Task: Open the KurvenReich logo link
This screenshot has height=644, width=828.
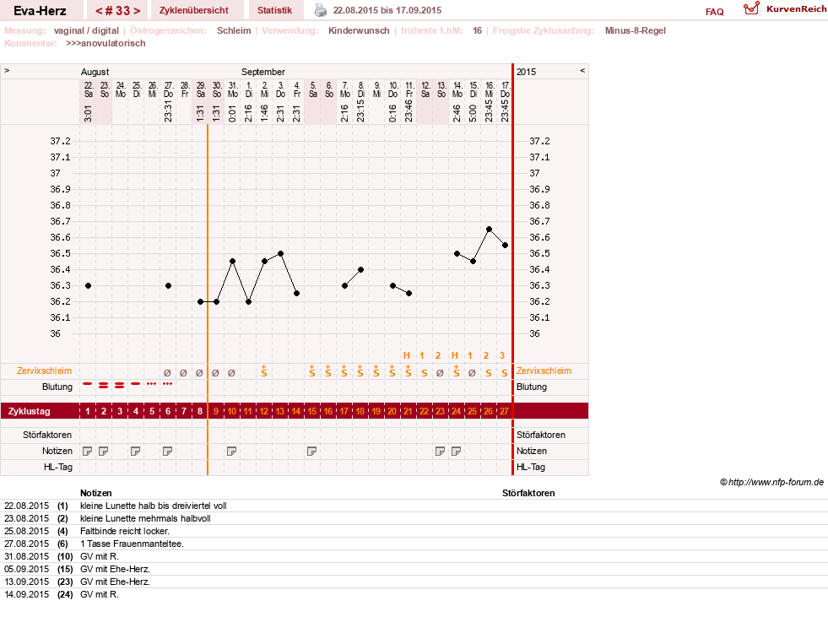Action: (785, 9)
